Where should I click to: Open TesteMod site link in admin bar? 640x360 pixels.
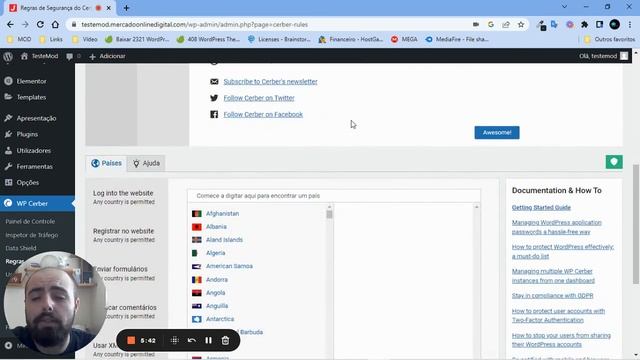pyautogui.click(x=40, y=56)
